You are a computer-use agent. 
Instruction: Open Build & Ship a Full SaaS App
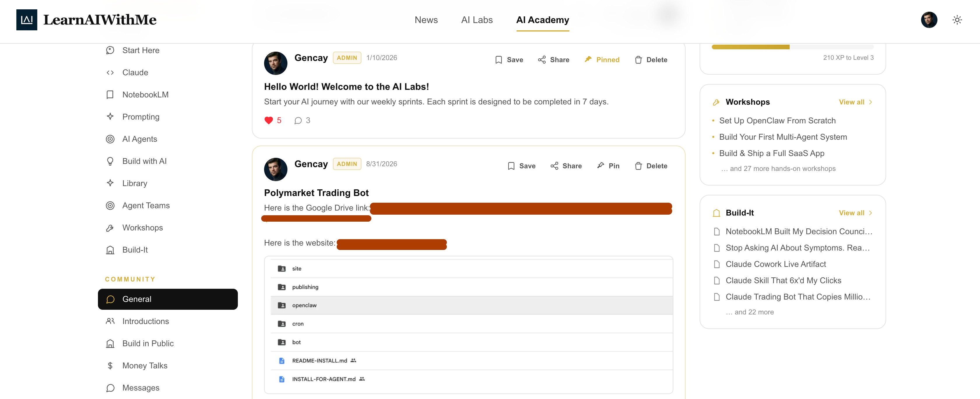pos(772,153)
